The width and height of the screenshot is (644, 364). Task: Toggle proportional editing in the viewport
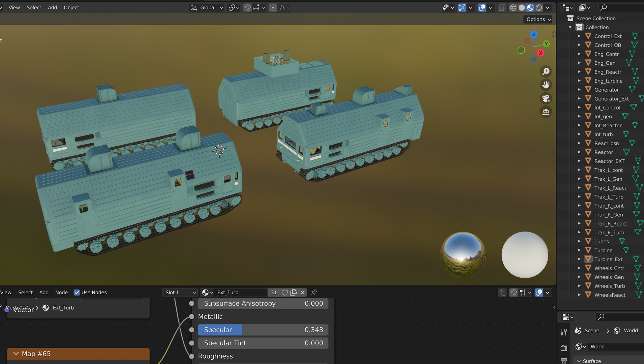coord(273,7)
